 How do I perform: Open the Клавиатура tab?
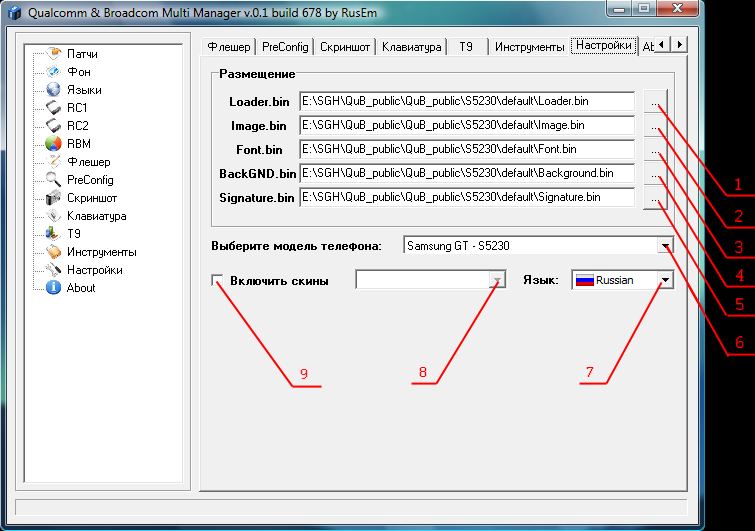coord(411,47)
